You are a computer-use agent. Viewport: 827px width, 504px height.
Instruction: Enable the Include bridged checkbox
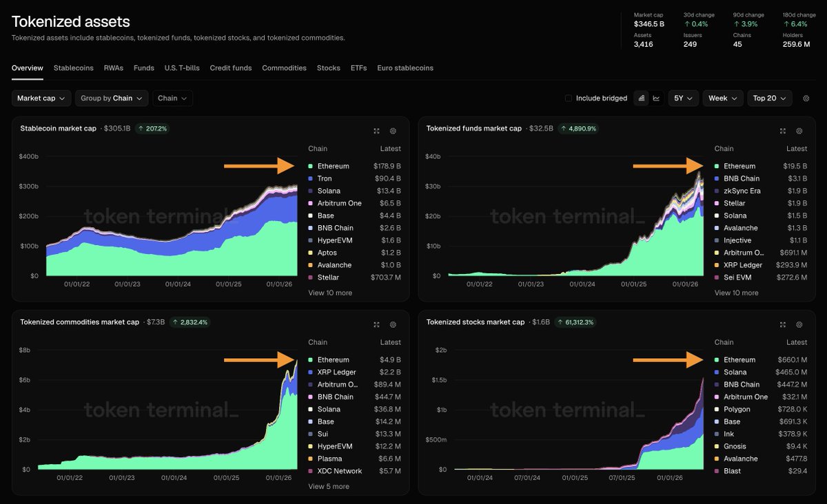pos(569,98)
